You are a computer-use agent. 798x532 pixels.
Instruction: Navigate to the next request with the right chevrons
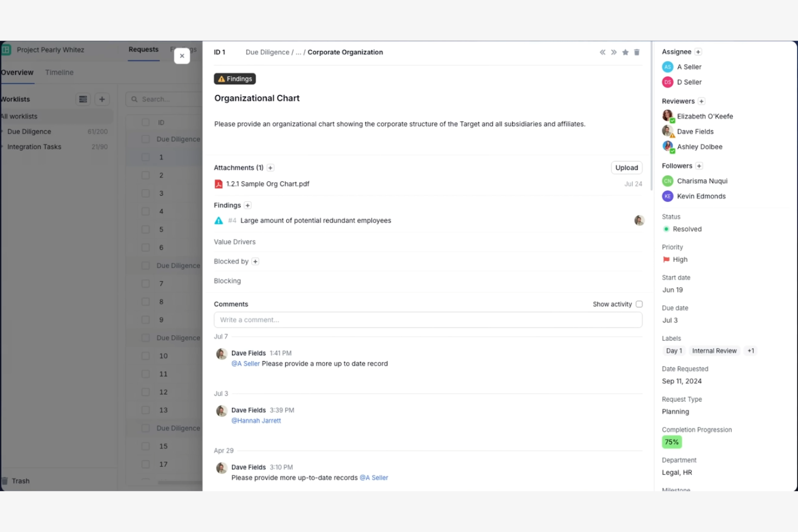(614, 52)
